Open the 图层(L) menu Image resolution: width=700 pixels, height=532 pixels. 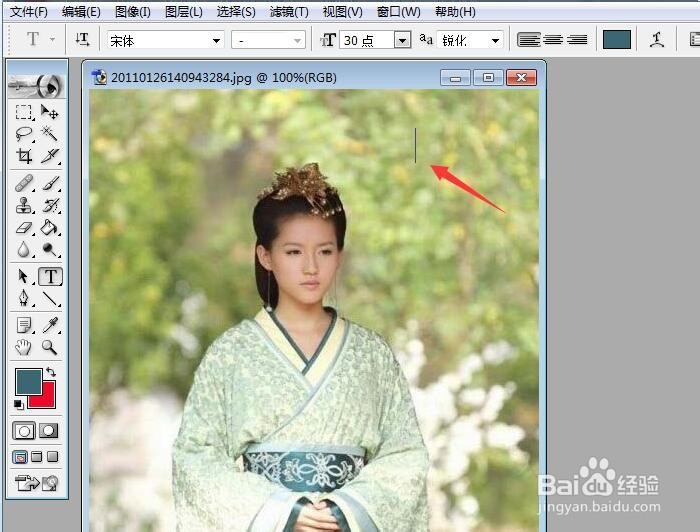pyautogui.click(x=183, y=12)
